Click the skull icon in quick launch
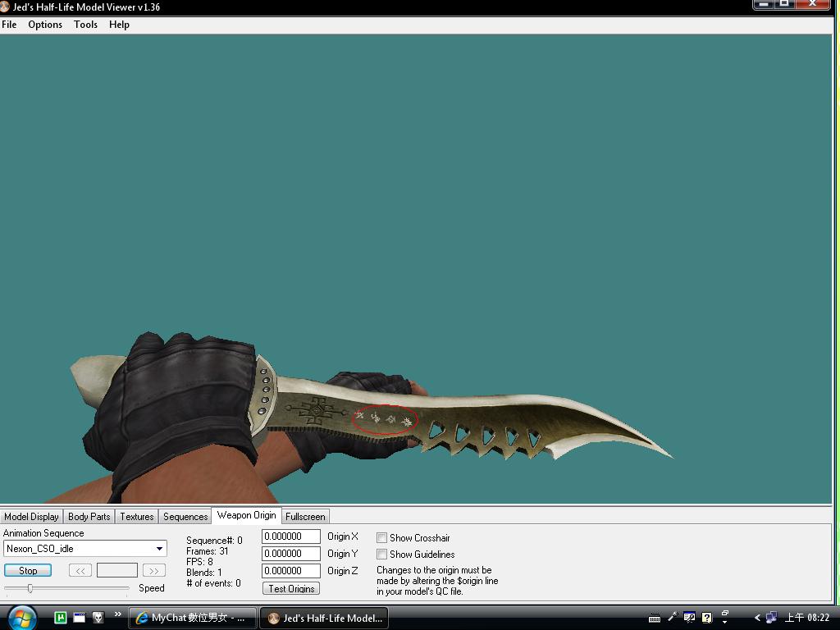Image resolution: width=840 pixels, height=630 pixels. point(98,618)
